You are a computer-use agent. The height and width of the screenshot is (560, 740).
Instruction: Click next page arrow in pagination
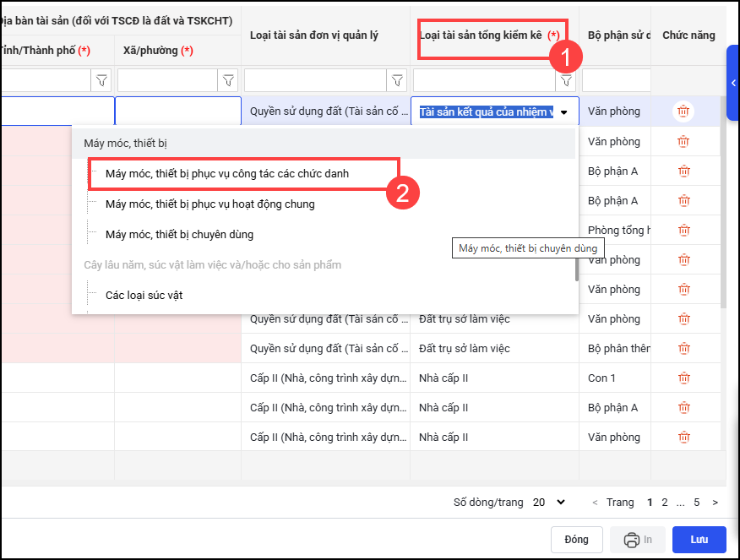click(x=716, y=503)
